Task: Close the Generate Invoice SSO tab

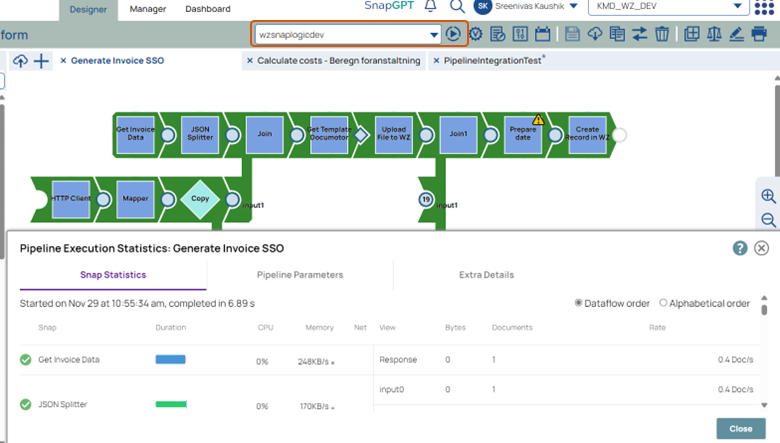Action: click(x=63, y=61)
